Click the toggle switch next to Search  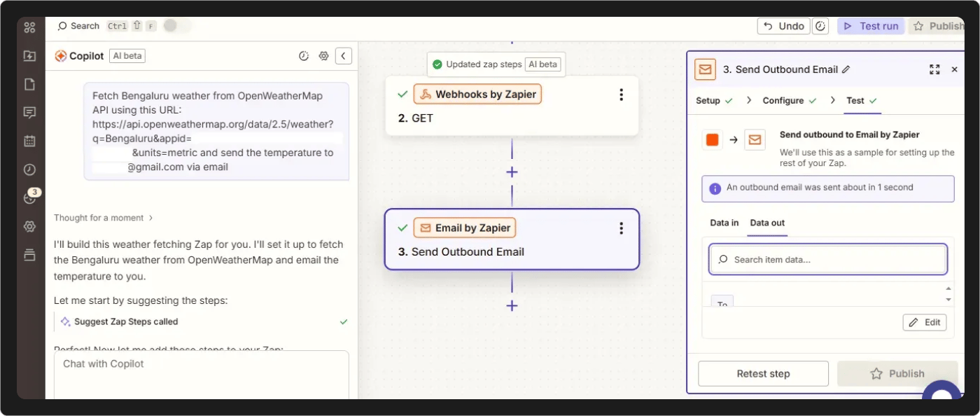(177, 26)
